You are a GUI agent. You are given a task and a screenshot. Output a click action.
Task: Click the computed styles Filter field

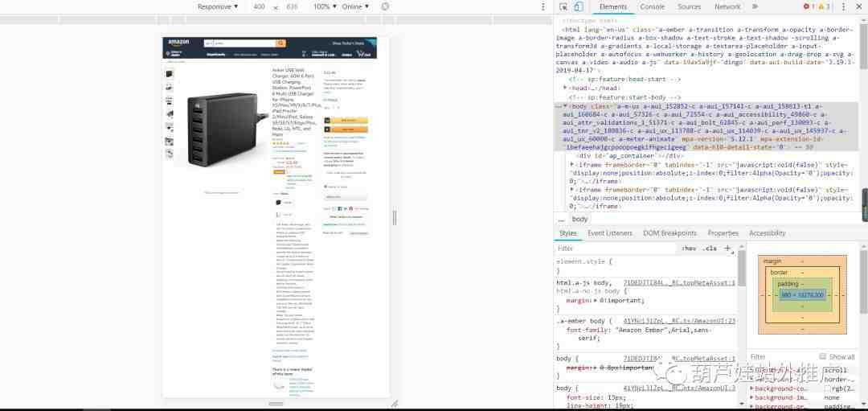pos(782,357)
